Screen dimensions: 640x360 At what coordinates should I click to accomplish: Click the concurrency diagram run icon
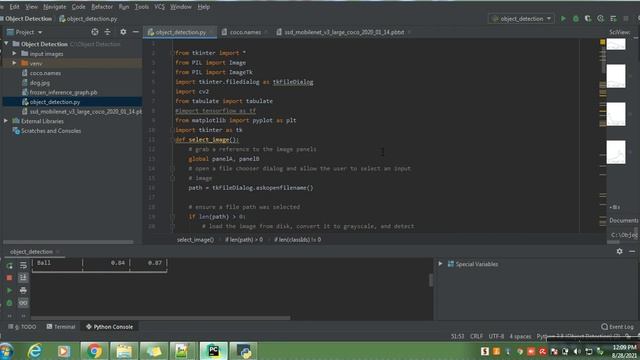(x=613, y=18)
